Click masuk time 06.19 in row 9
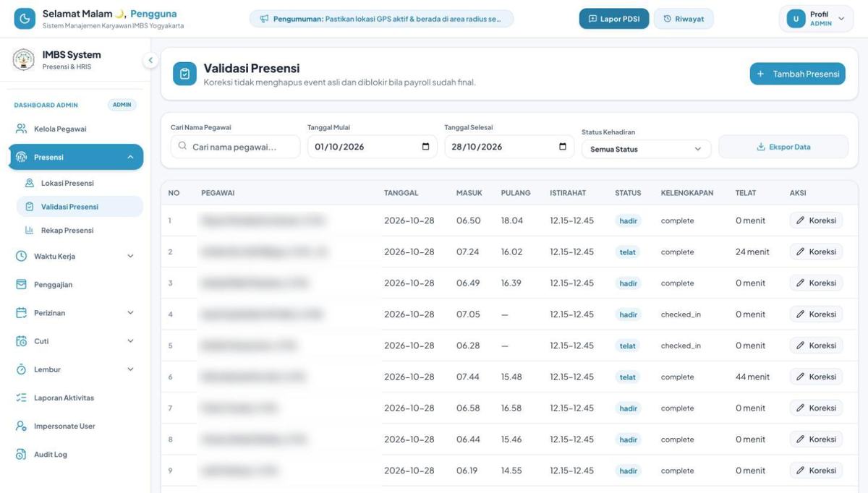The width and height of the screenshot is (868, 493). [468, 471]
